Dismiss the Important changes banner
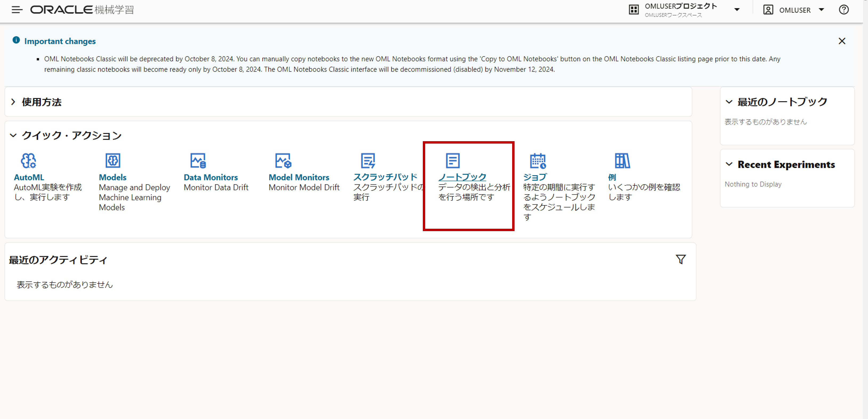Viewport: 868px width, 419px height. (x=842, y=41)
